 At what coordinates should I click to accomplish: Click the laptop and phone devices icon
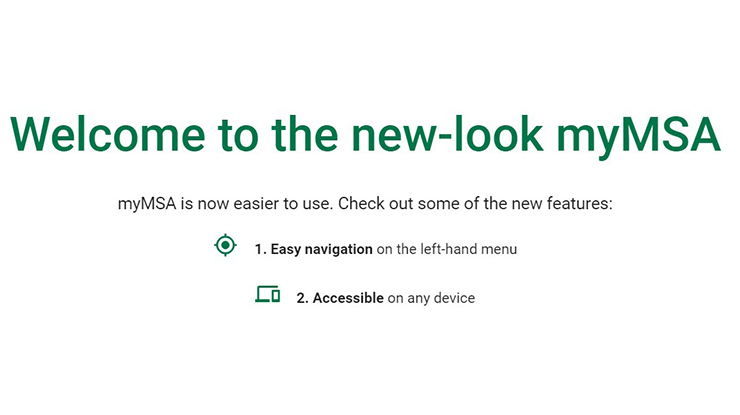coord(268,294)
